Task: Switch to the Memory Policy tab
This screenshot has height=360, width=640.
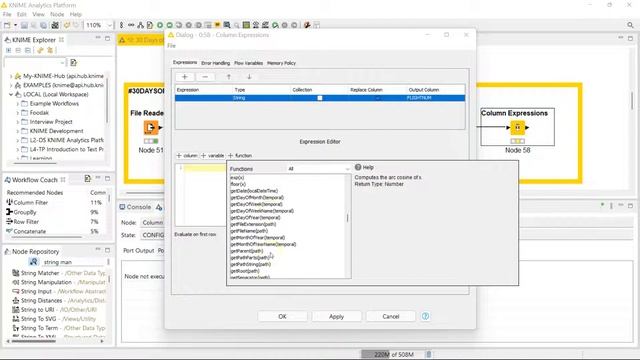Action: 281,63
